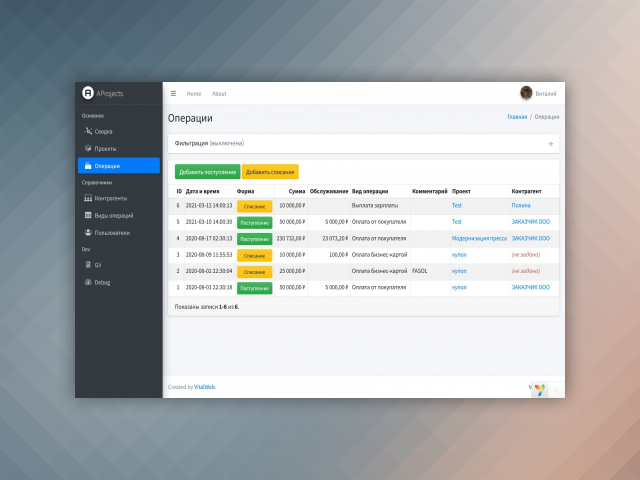Image resolution: width=640 pixels, height=480 pixels.
Task: Open Модернизация пресса project link
Action: click(x=479, y=238)
